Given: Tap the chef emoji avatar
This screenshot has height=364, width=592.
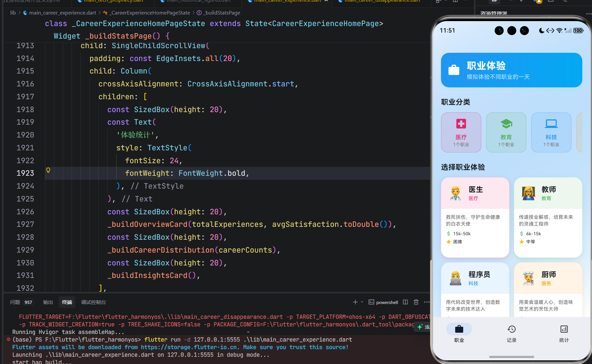Looking at the screenshot, I should click(x=528, y=278).
